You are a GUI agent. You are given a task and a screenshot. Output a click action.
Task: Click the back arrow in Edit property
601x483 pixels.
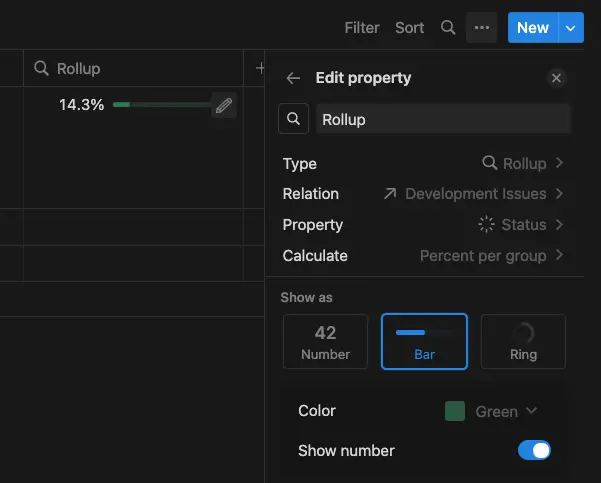coord(293,78)
